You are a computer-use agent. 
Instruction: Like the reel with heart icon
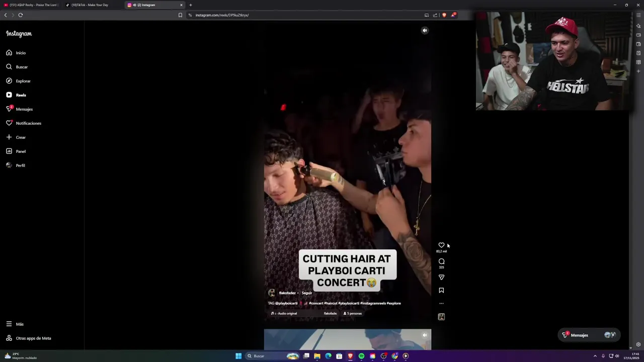click(x=441, y=245)
